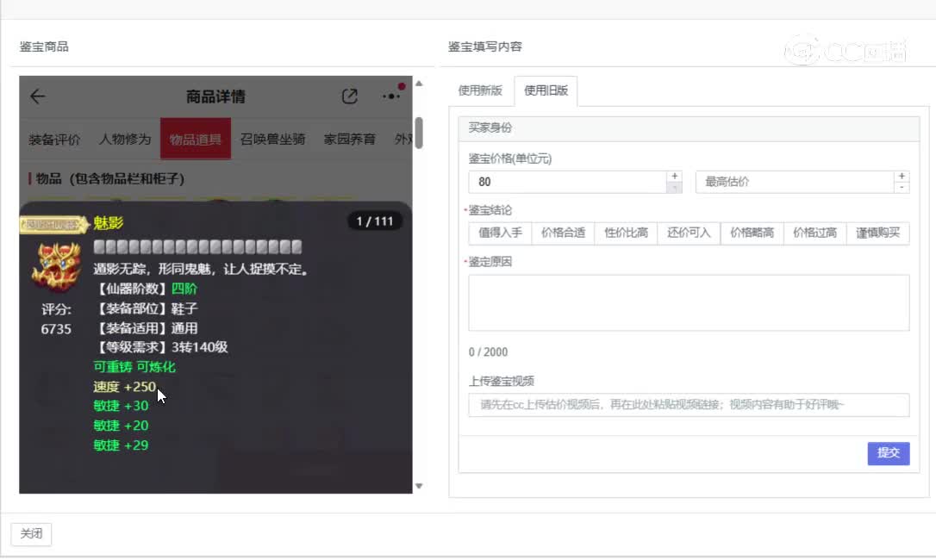Screen dimensions: 936x560
Task: Open the 人物修为 tab
Action: point(125,139)
